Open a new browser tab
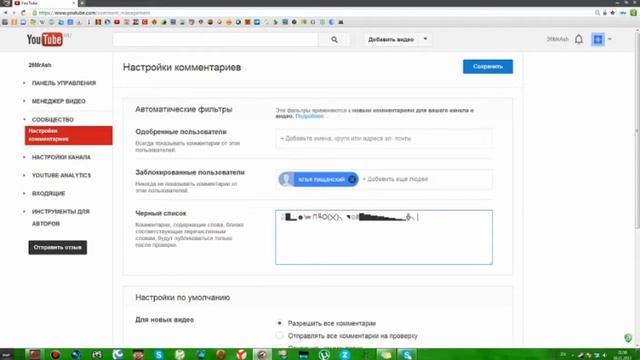640x360 pixels. (82, 3)
